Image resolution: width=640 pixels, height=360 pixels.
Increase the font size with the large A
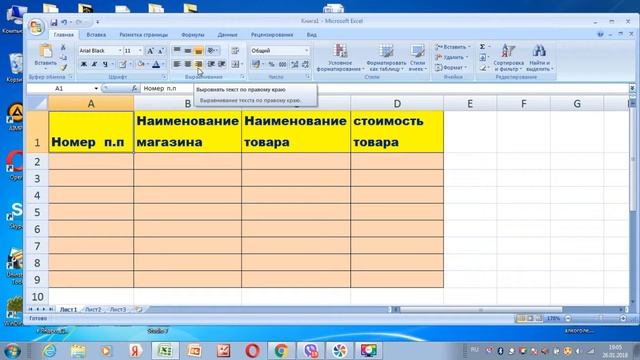[x=150, y=51]
